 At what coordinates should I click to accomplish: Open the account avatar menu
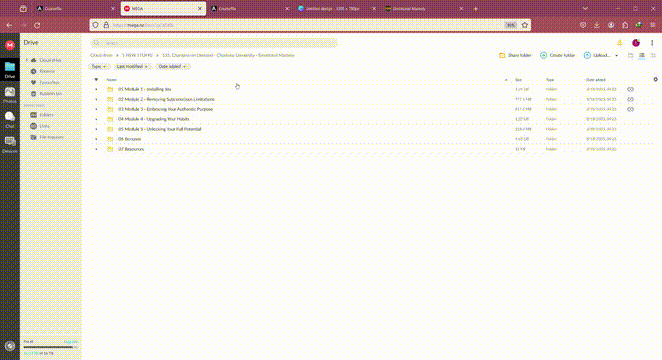[636, 43]
